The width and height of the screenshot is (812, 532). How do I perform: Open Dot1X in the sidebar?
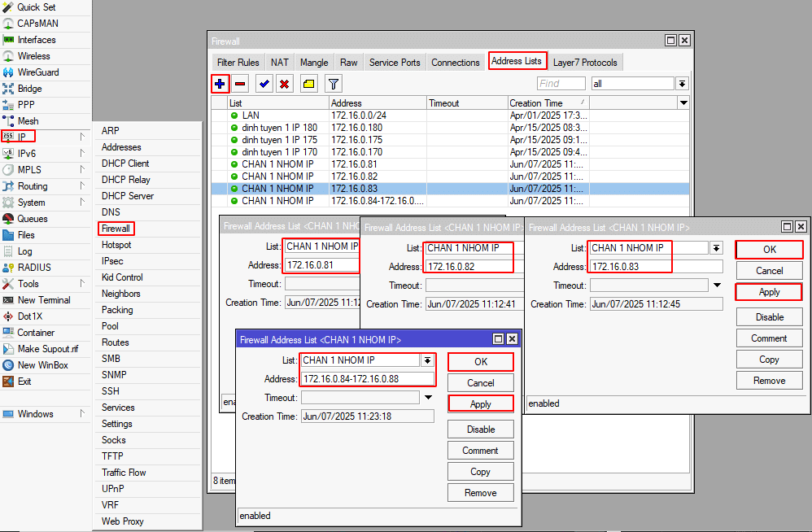[x=46, y=316]
